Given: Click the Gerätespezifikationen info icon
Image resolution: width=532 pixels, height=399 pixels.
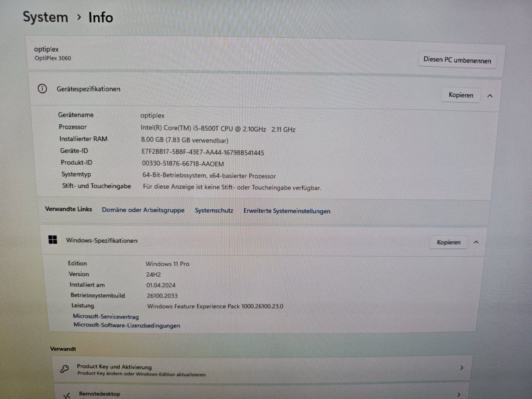Looking at the screenshot, I should point(42,88).
